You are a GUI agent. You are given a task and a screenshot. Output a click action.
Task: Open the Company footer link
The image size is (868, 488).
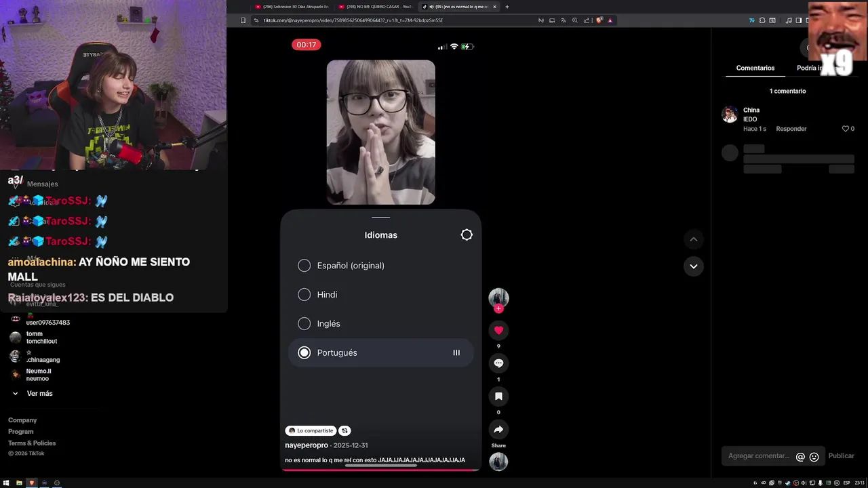point(22,420)
